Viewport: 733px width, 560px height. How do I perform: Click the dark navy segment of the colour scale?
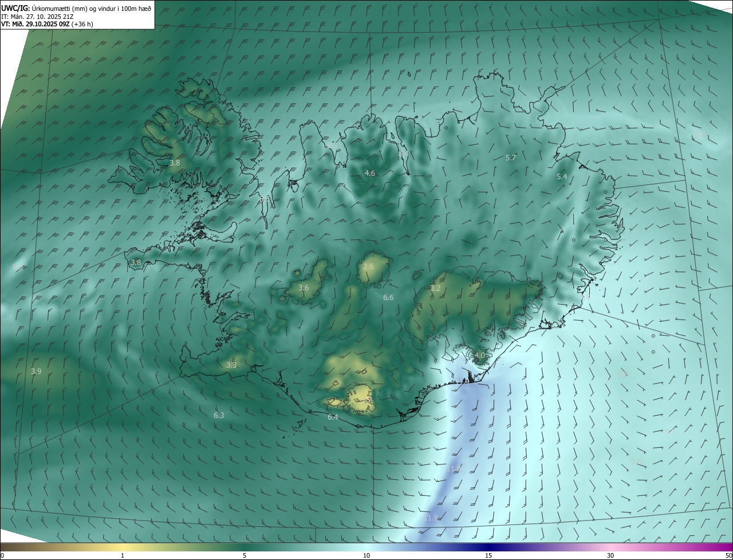[x=488, y=547]
